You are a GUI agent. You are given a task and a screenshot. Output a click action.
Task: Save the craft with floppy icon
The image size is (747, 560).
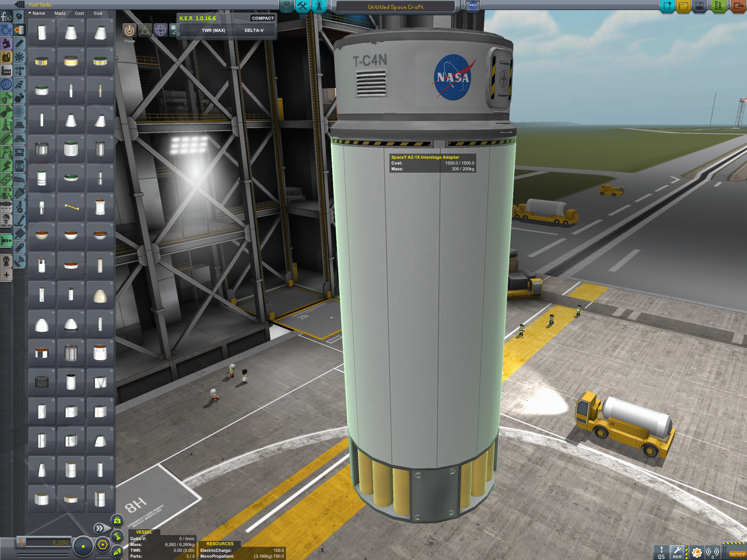pyautogui.click(x=699, y=6)
